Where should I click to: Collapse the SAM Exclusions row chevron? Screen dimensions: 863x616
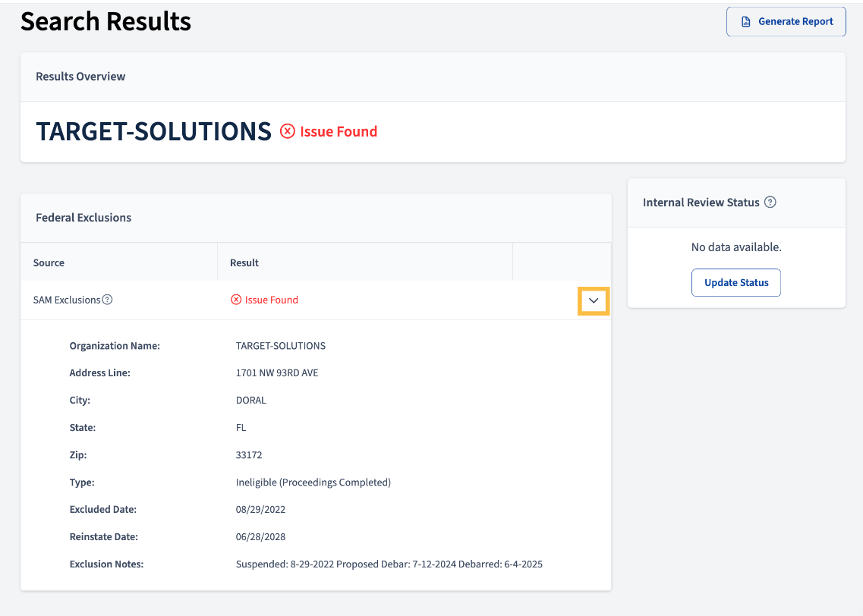pos(594,301)
